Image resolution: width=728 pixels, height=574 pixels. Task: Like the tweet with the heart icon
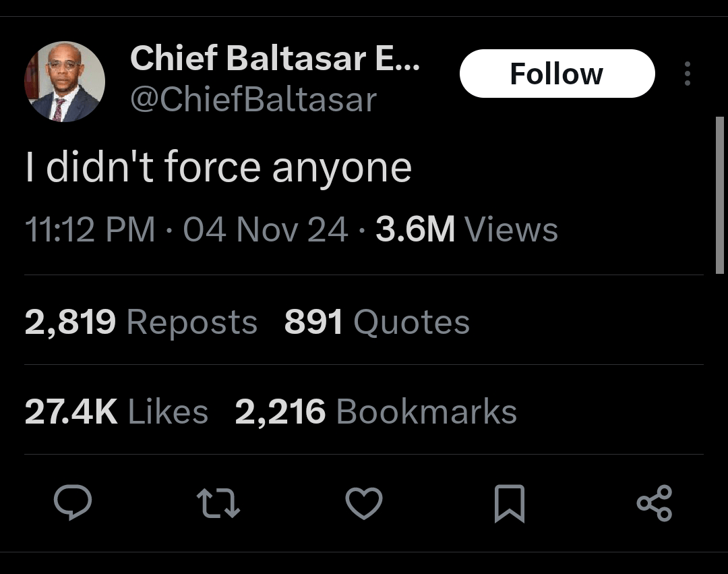point(364,503)
